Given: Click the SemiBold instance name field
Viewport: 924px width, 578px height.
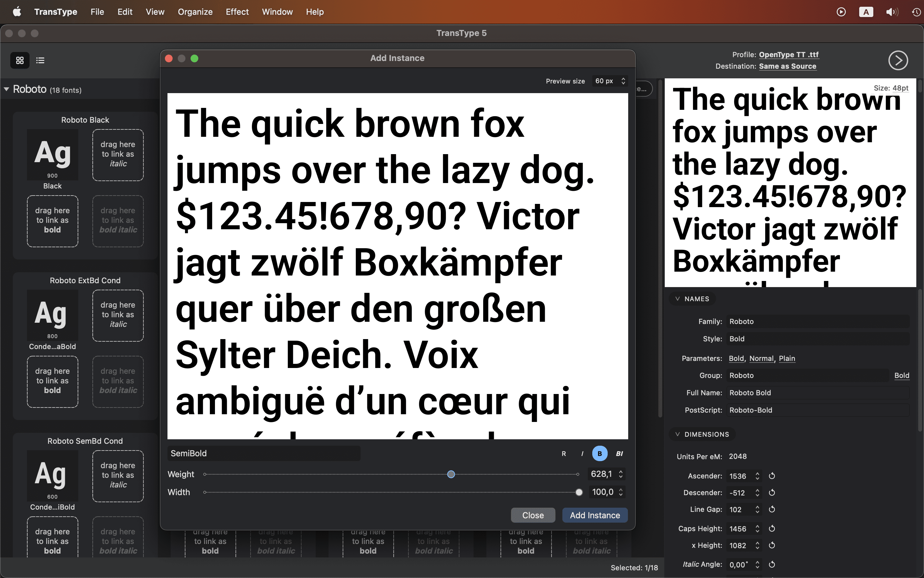Looking at the screenshot, I should [264, 453].
